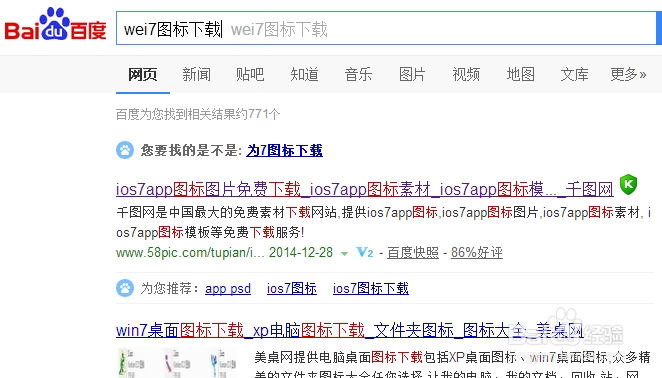Click recommended link ios7图标下载

tap(371, 288)
